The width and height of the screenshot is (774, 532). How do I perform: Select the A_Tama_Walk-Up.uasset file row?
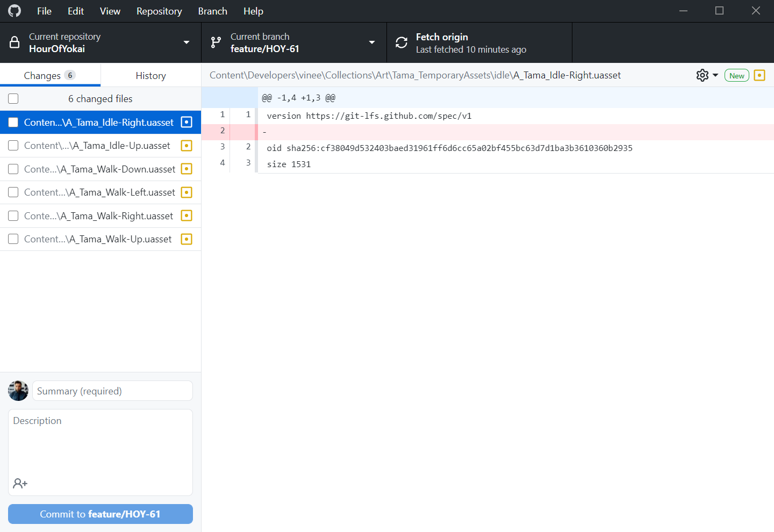tap(101, 239)
